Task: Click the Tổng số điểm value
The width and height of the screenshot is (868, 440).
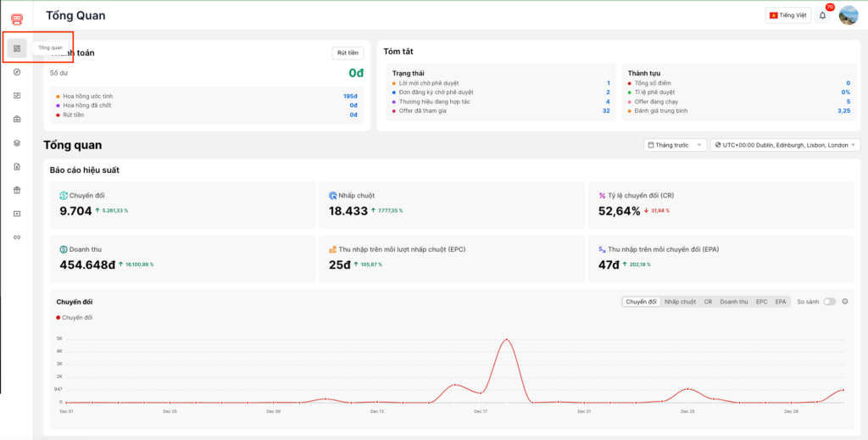Action: [848, 83]
